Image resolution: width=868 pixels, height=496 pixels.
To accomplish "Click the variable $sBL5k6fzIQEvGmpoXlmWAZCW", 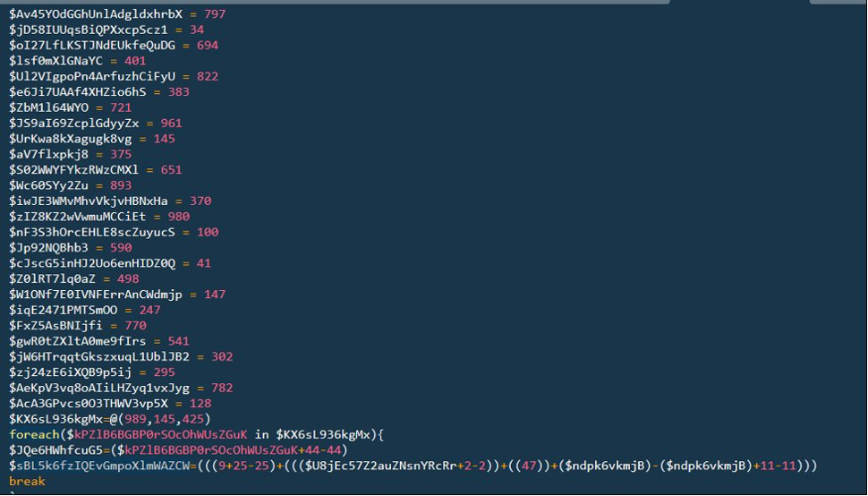I will 99,465.
